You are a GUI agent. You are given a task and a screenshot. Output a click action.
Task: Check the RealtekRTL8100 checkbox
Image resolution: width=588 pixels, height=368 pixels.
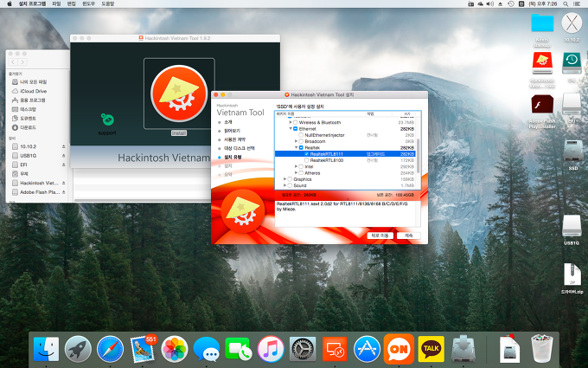click(306, 160)
